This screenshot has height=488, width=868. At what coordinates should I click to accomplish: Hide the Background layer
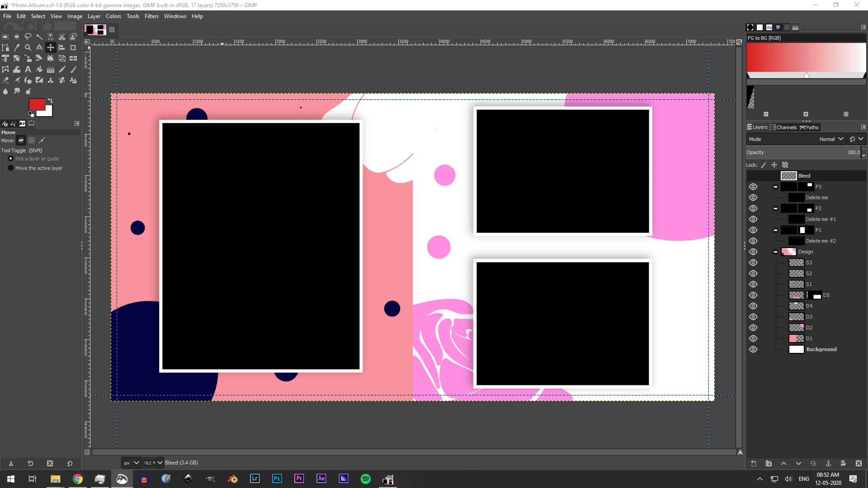click(x=753, y=349)
